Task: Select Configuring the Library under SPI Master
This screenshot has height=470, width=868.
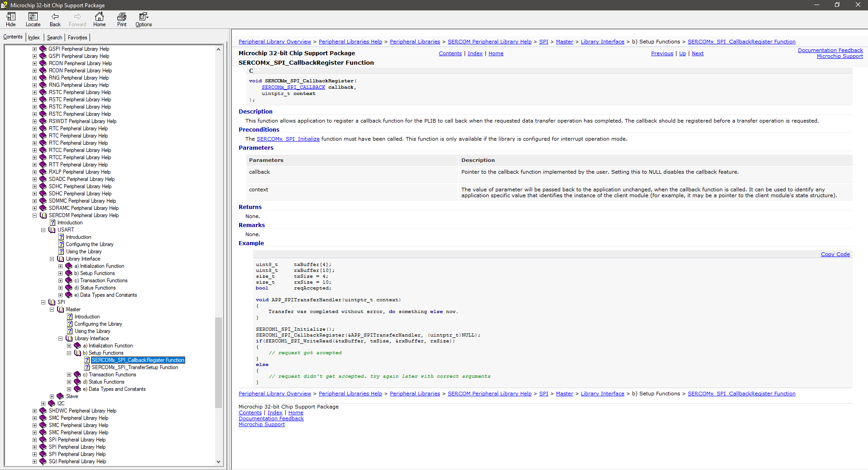Action: coord(98,324)
